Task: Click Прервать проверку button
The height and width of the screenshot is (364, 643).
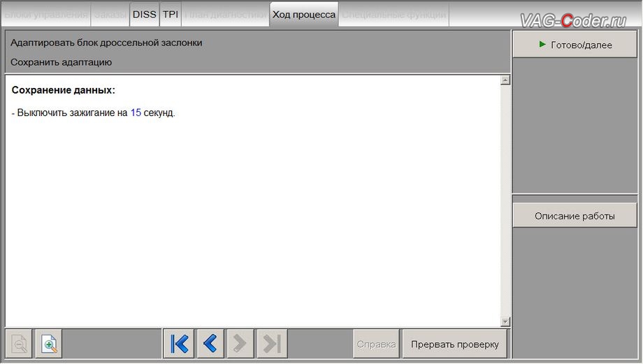Action: pos(455,344)
